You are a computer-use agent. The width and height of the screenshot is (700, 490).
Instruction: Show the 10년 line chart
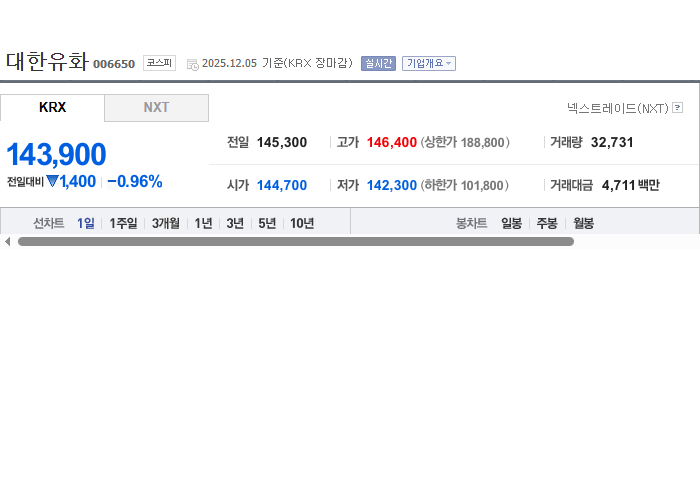(302, 223)
